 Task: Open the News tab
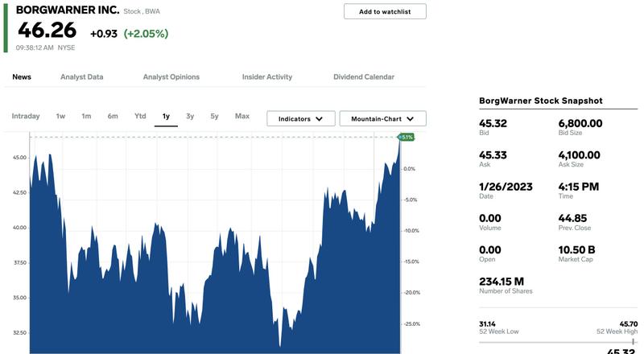22,76
